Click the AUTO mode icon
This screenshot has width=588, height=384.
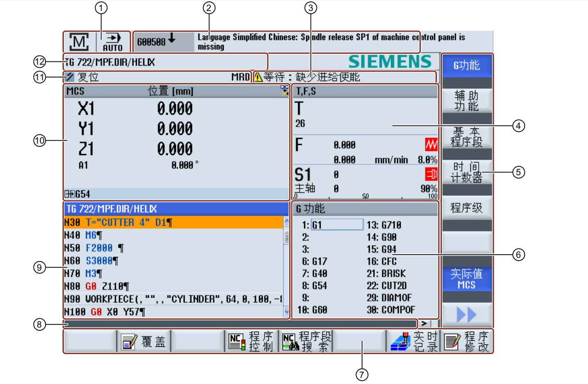(x=113, y=42)
